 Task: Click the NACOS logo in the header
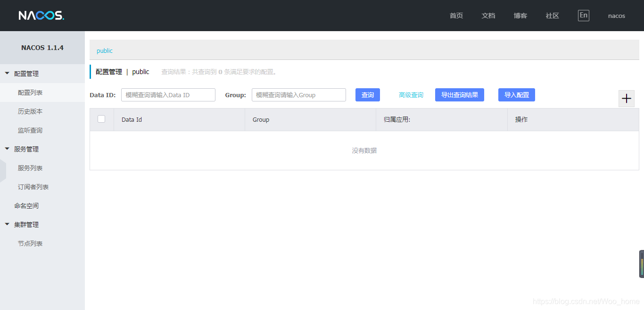pos(41,15)
